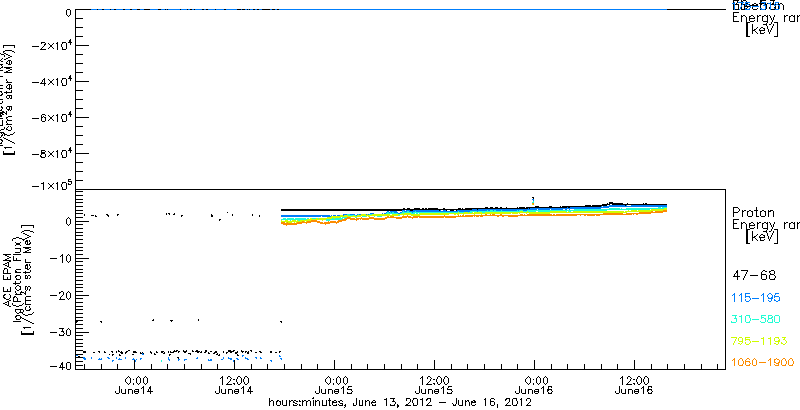800x410 pixels.
Task: Click the time range caption June 13 – June 16, 2012
Action: tap(401, 403)
